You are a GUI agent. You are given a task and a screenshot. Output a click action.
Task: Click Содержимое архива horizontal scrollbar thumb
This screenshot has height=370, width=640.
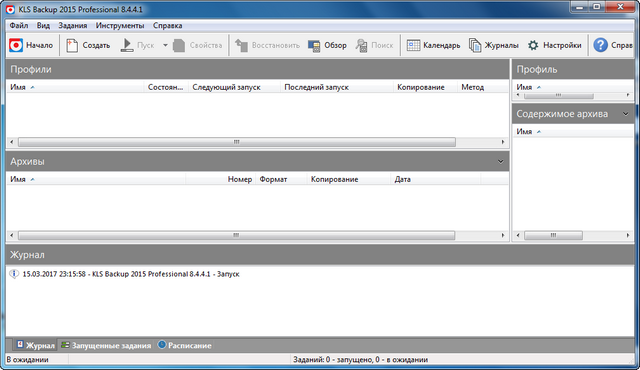pos(553,235)
